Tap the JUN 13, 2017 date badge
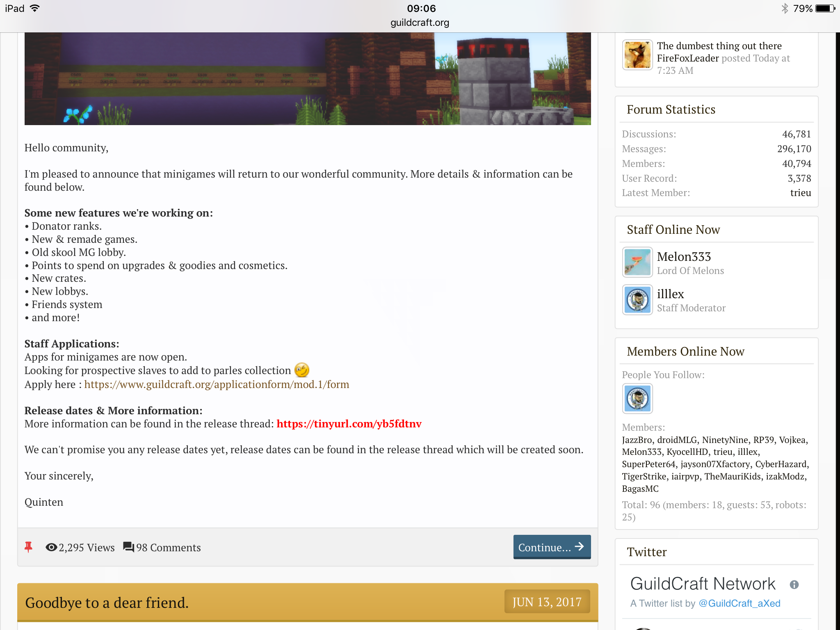 547,602
